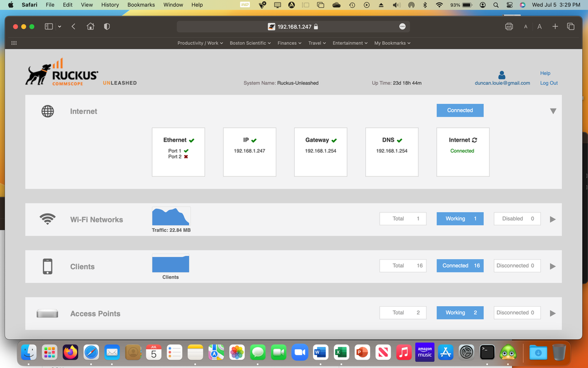Show Safari tab overview
The image size is (588, 368).
coord(570,27)
